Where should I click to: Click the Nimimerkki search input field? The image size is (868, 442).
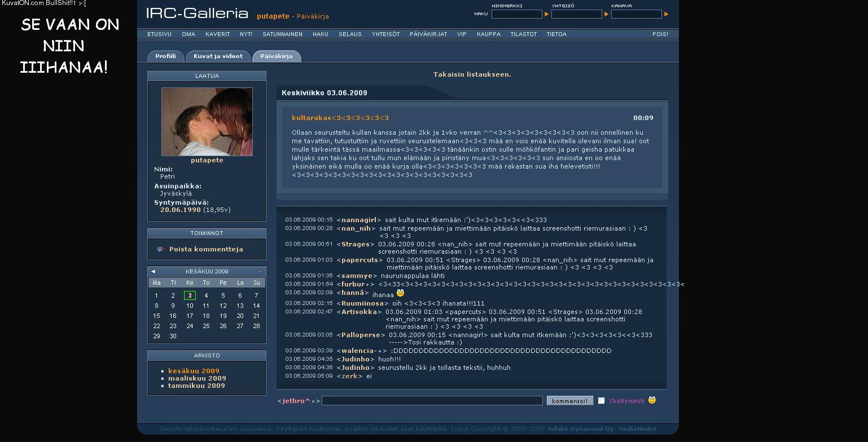coord(516,14)
